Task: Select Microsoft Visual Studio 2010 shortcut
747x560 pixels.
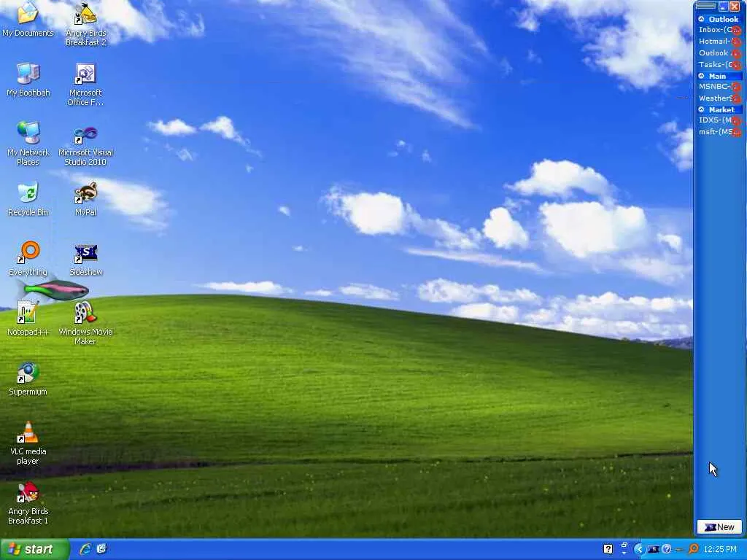Action: [x=86, y=146]
